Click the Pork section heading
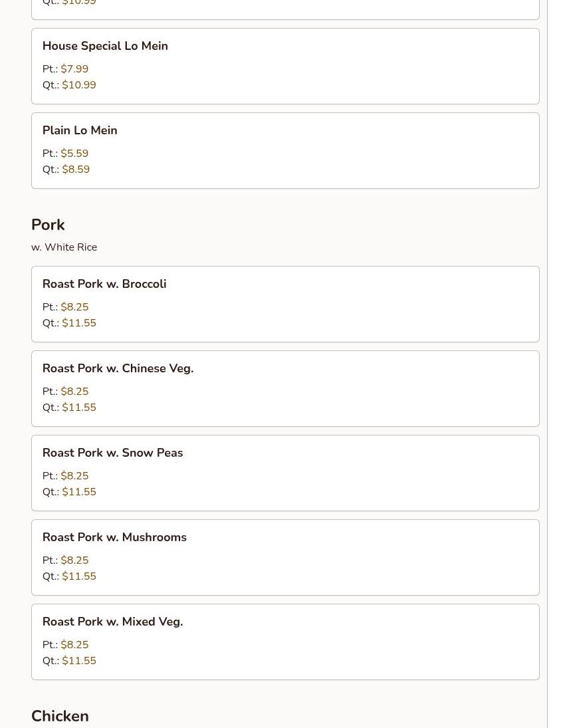Image resolution: width=561 pixels, height=728 pixels. 48,225
